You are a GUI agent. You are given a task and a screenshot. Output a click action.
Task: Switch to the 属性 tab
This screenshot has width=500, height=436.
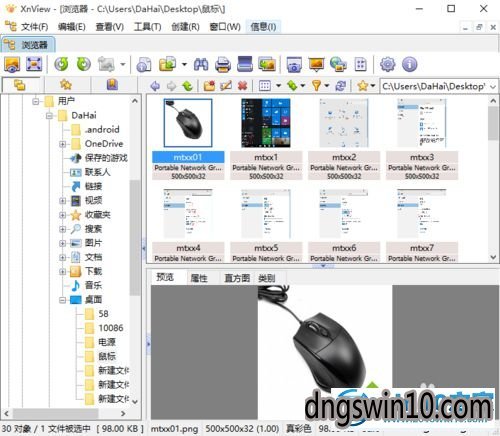coord(199,278)
